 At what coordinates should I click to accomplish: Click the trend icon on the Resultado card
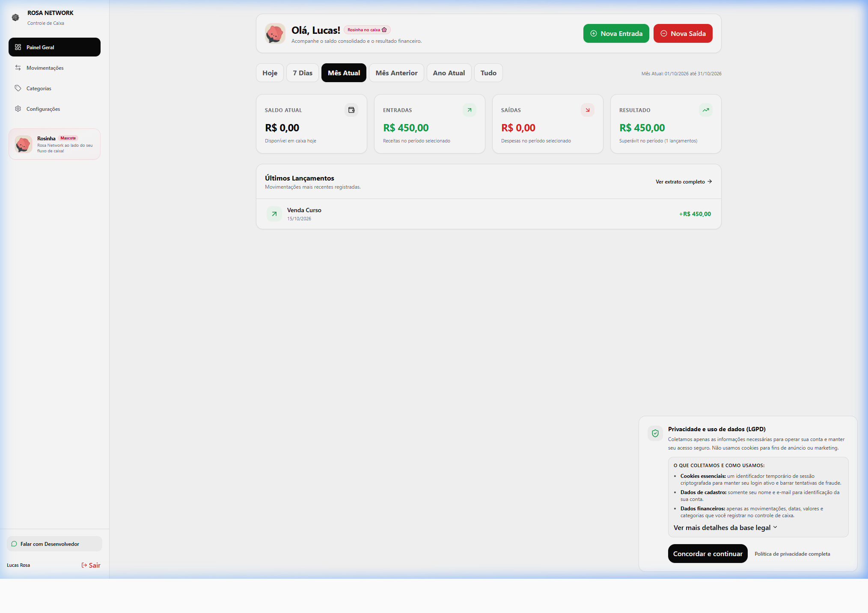coord(706,110)
